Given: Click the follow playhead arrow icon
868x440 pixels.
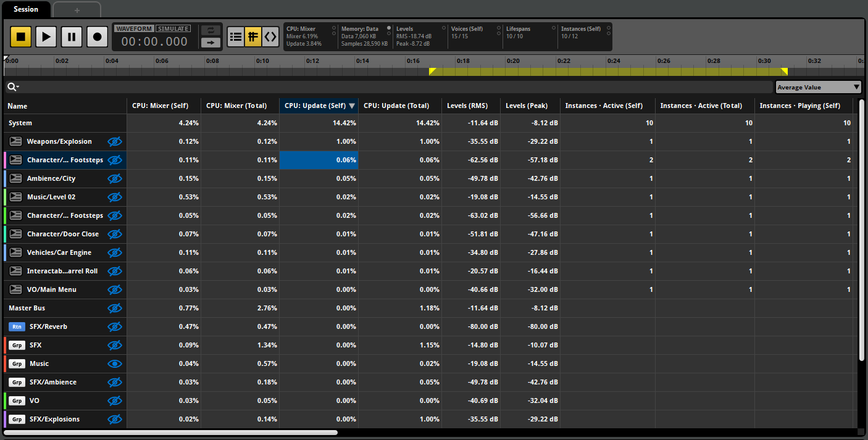Looking at the screenshot, I should 211,43.
